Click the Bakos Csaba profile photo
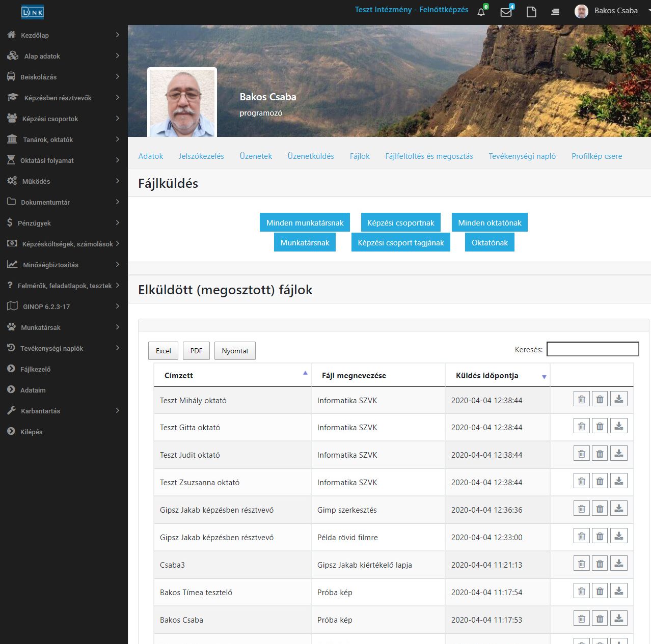Screen dimensions: 651x644 click(182, 103)
